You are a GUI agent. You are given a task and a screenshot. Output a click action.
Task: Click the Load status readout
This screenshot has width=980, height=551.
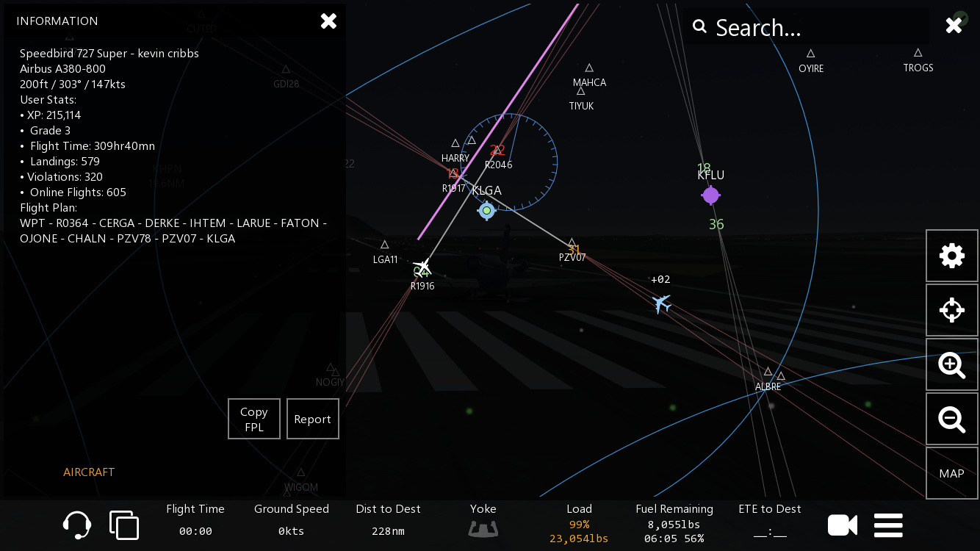[579, 523]
